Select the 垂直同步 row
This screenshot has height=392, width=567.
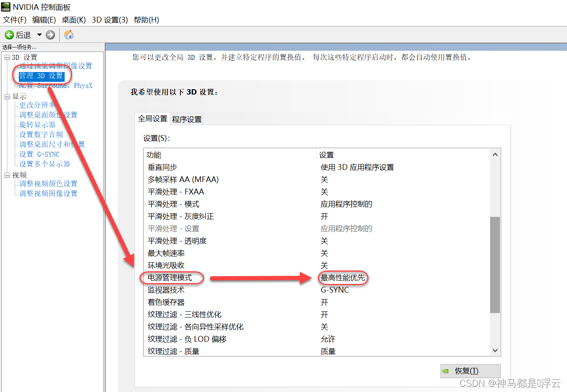[x=317, y=167]
